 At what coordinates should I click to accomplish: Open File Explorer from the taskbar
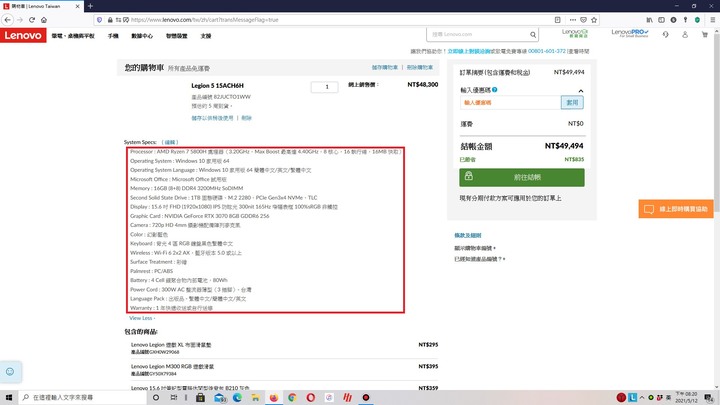click(255, 397)
